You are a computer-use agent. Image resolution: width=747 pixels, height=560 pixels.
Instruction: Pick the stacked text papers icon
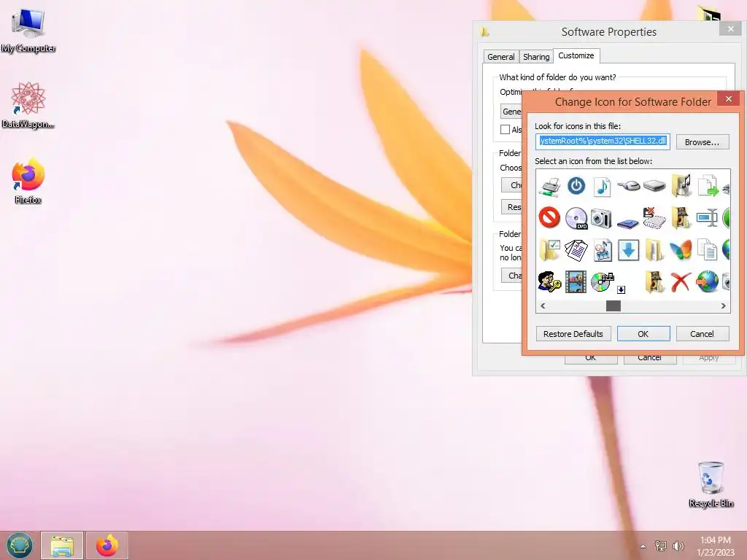click(x=576, y=250)
